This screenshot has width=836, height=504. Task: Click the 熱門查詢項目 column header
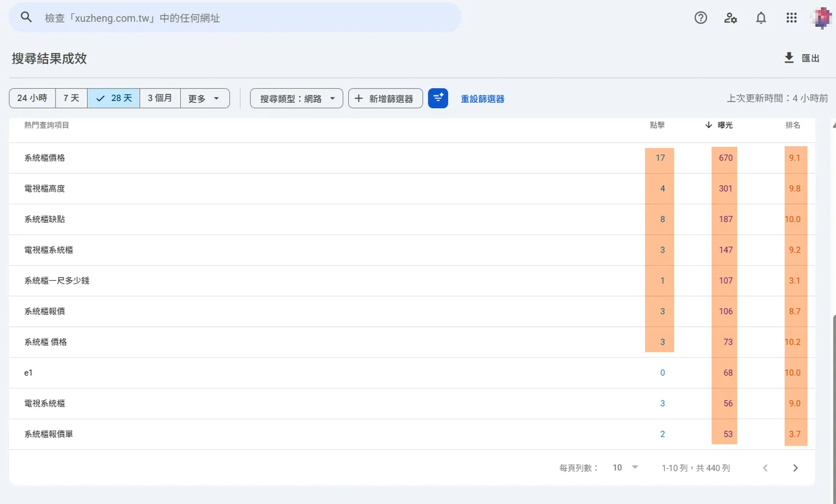pos(47,125)
